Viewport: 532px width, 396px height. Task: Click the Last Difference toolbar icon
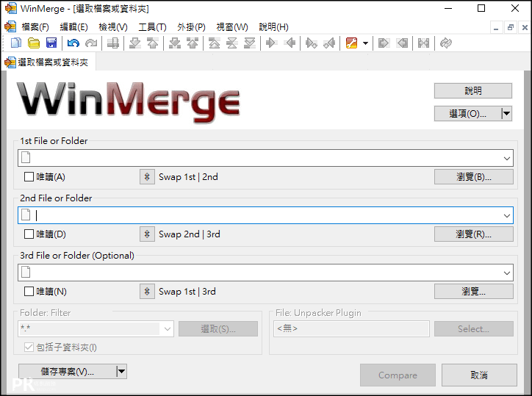click(250, 43)
